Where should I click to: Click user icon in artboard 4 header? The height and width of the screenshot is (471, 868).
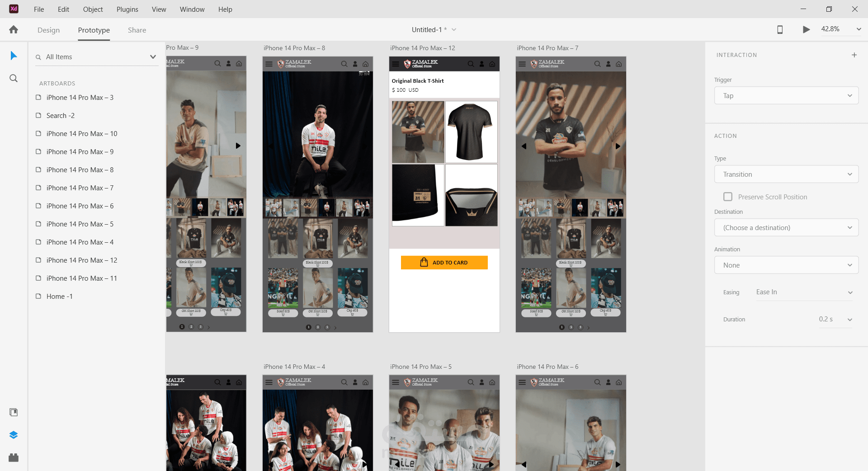(x=355, y=382)
